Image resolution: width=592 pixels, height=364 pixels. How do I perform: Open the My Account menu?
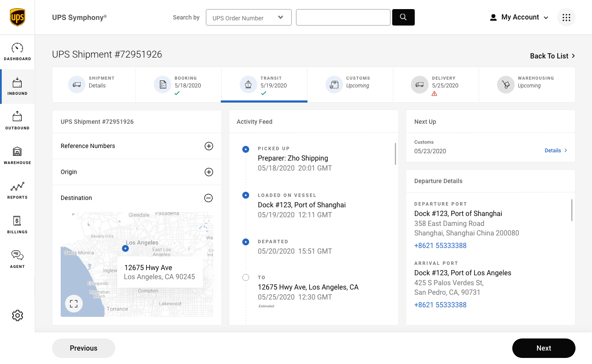pos(519,18)
